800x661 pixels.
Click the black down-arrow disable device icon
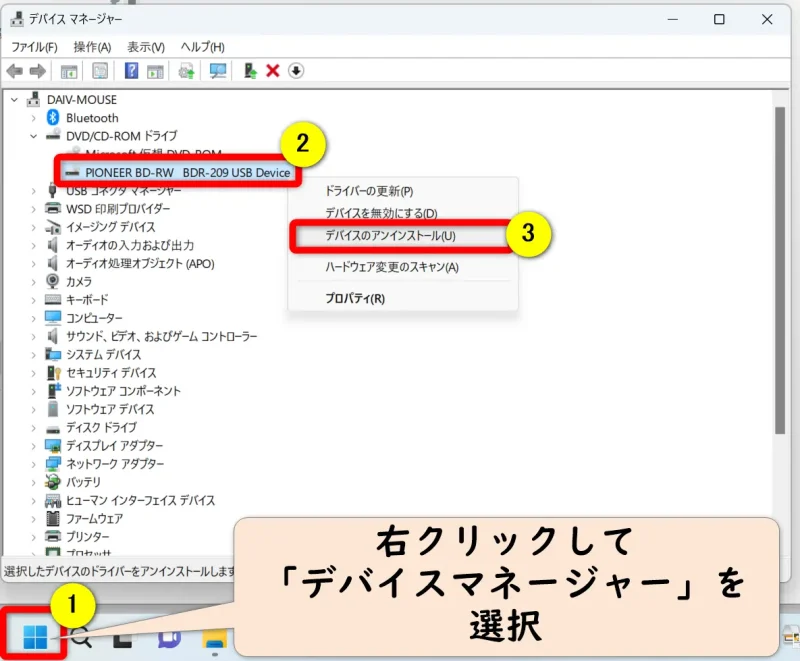[x=296, y=71]
